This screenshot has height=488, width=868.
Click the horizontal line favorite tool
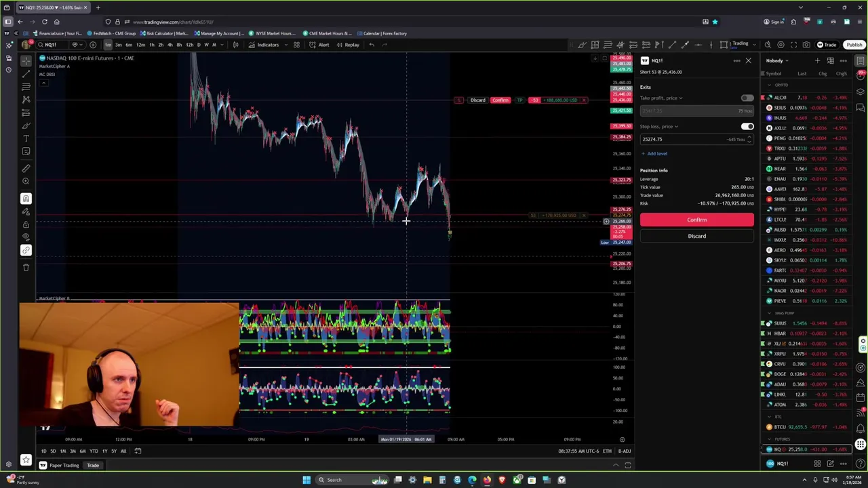click(x=698, y=45)
